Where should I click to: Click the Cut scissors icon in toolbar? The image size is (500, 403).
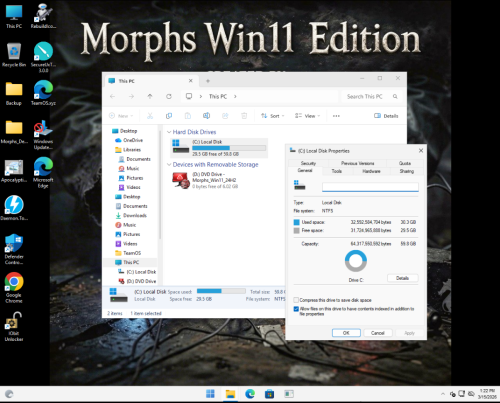(150, 116)
